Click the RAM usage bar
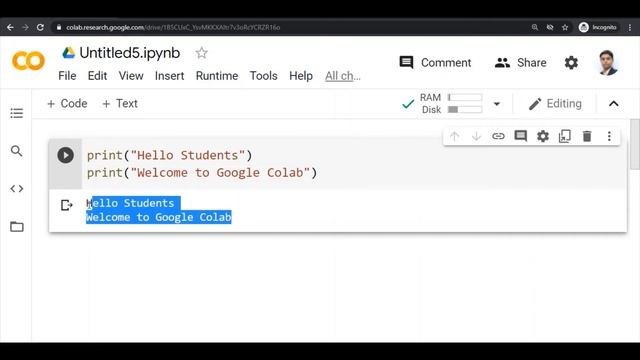 (x=465, y=97)
